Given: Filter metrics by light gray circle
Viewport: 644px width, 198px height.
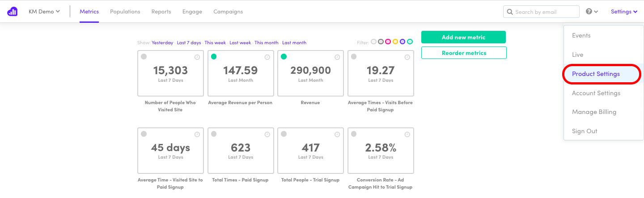Looking at the screenshot, I should [x=374, y=42].
